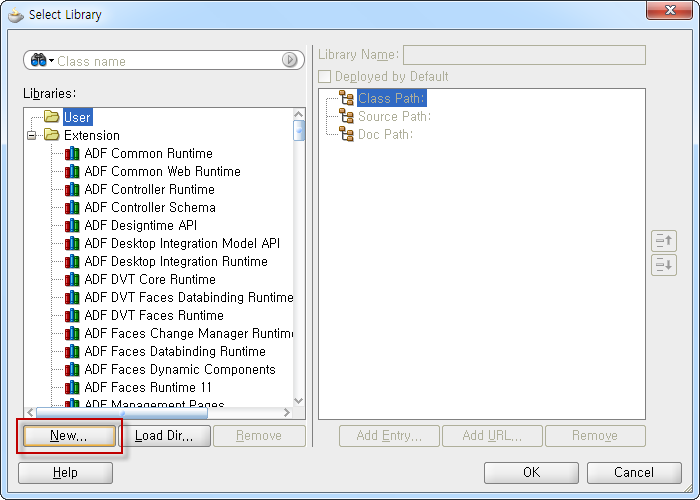Run search with the arrow go button
The height and width of the screenshot is (500, 700).
(x=290, y=60)
